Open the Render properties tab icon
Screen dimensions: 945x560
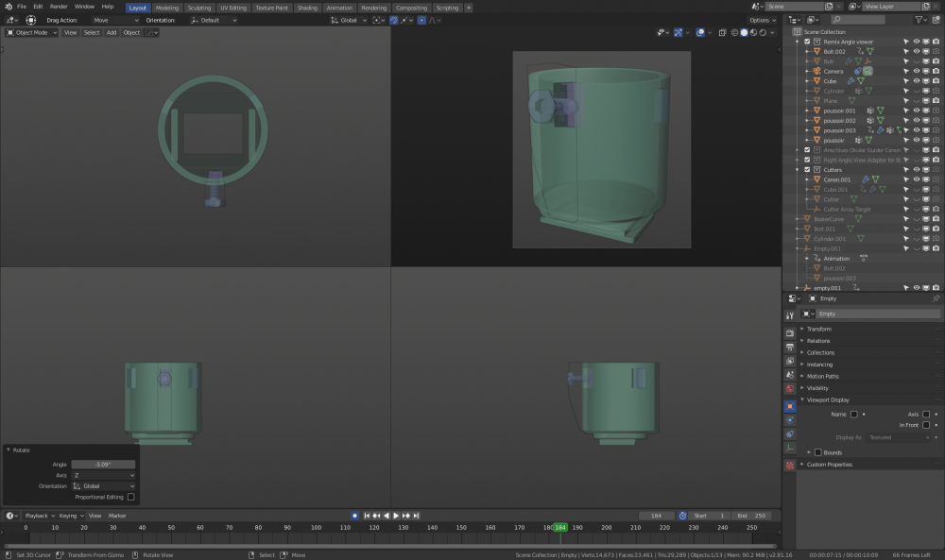[790, 332]
